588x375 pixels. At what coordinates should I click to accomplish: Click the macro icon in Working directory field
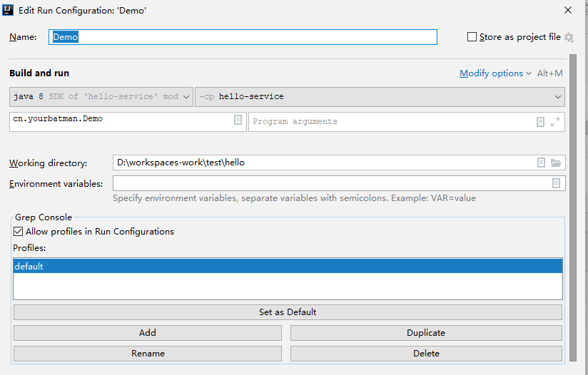coord(541,163)
